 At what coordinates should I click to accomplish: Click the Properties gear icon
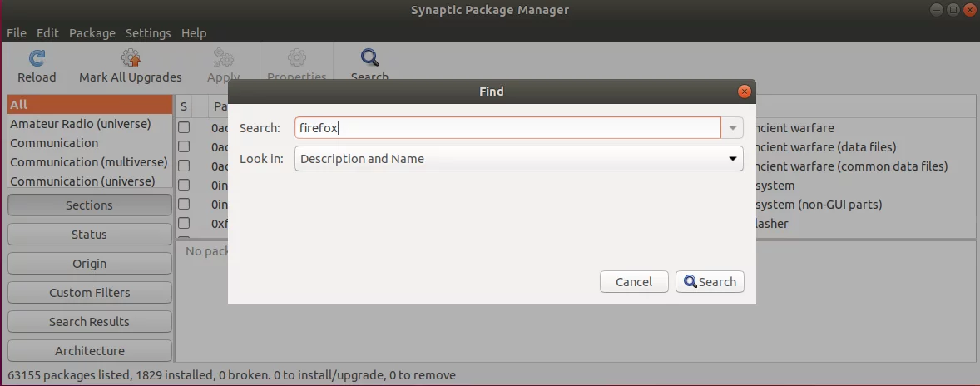297,58
